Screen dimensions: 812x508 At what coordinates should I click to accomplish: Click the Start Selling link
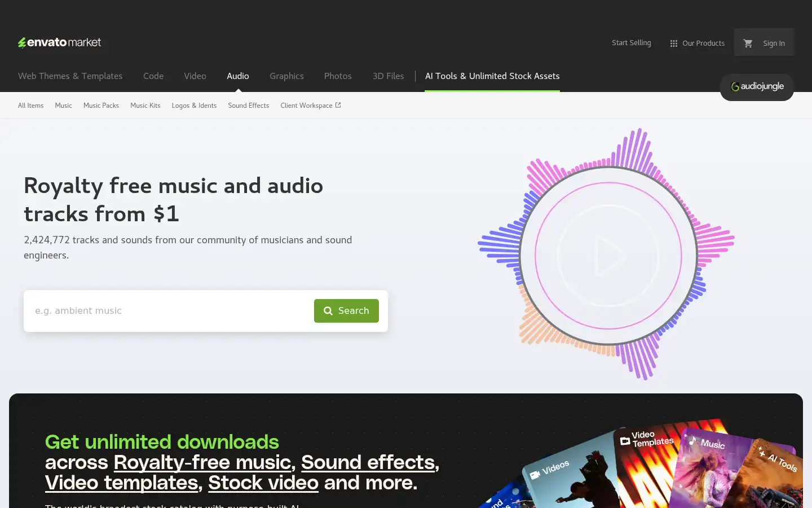click(631, 43)
